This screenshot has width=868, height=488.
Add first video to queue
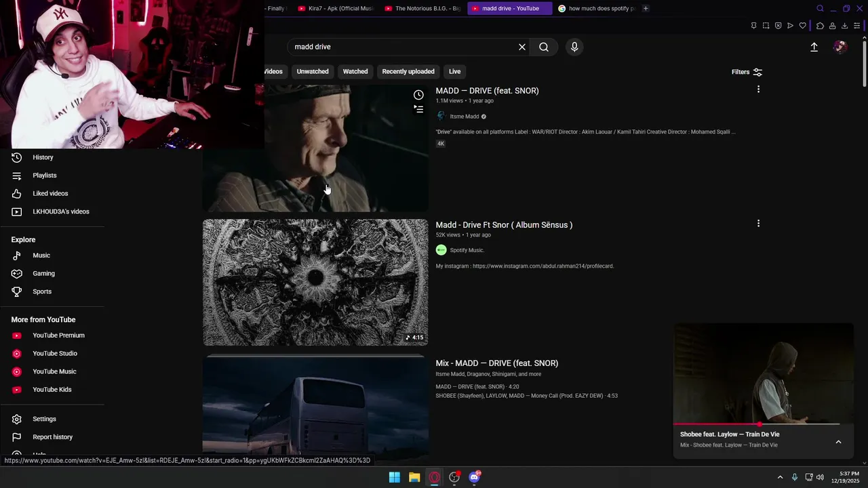(x=418, y=109)
